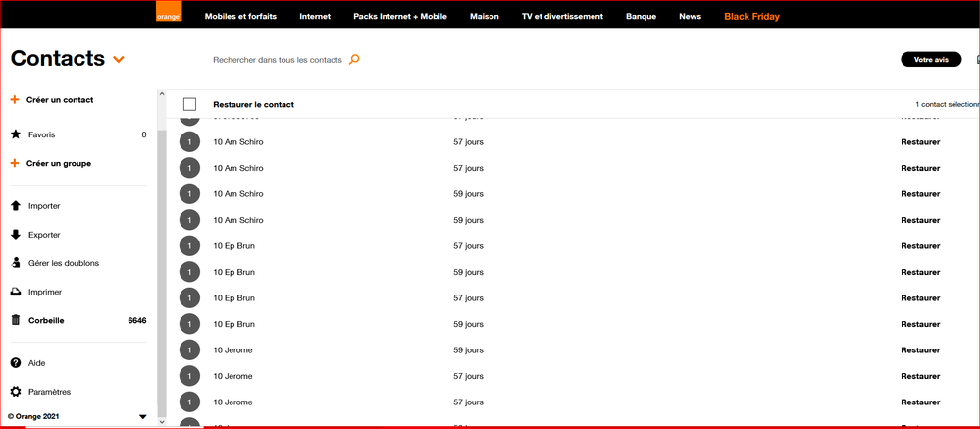Open Paramètres gear icon
Screen dimensions: 980x429
[16, 392]
